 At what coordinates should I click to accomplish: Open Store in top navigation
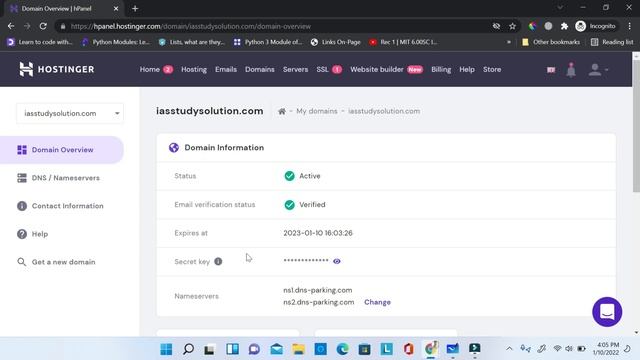click(x=492, y=69)
